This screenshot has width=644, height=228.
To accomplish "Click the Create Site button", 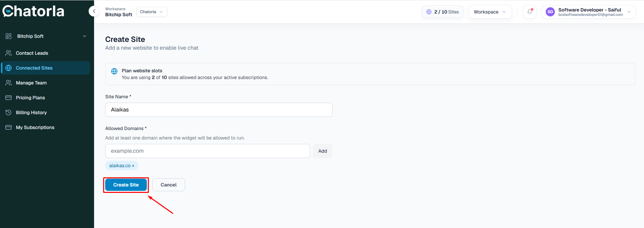I will [x=126, y=185].
